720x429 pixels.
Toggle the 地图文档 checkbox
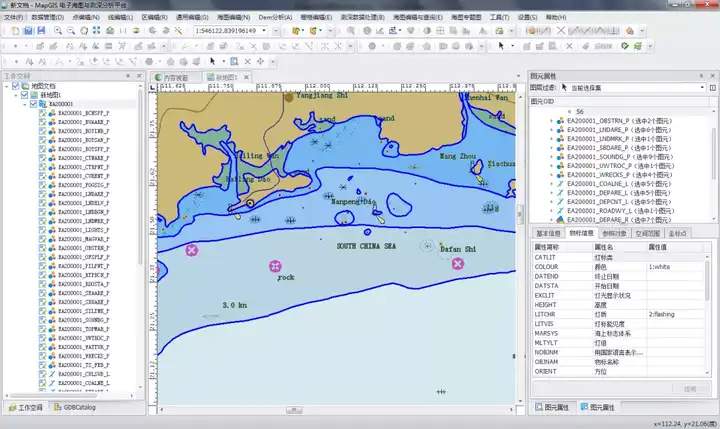[16, 86]
